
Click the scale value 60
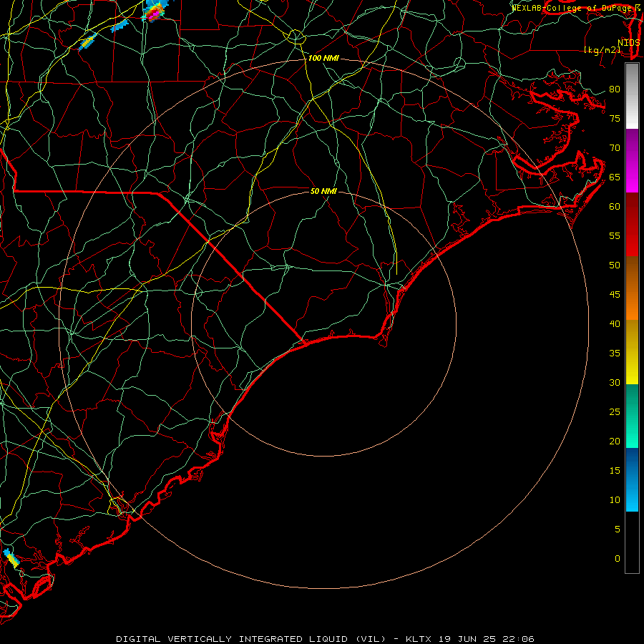click(615, 207)
